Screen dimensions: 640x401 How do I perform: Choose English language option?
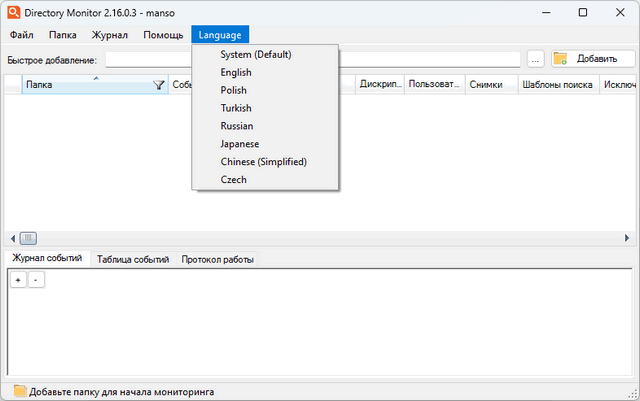click(x=265, y=72)
